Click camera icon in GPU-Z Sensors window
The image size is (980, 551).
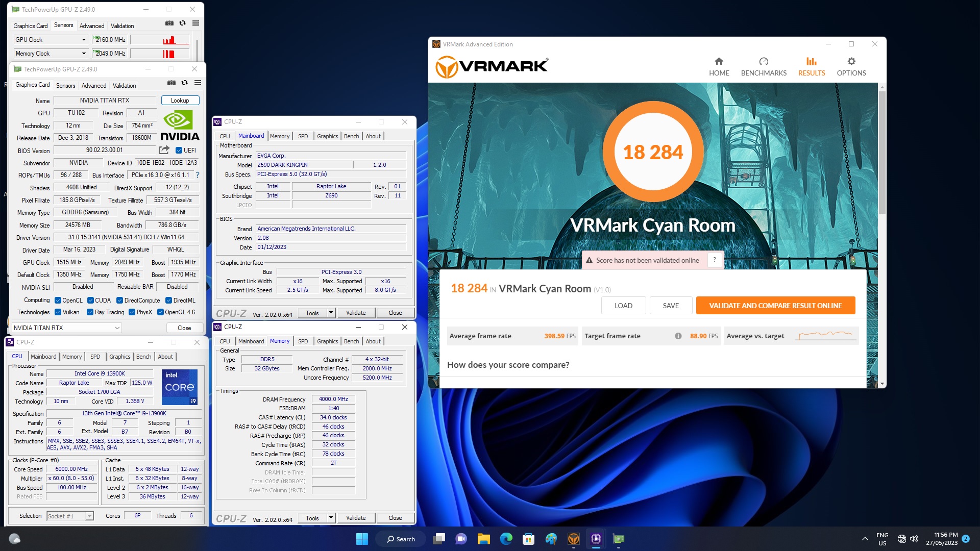click(x=169, y=23)
